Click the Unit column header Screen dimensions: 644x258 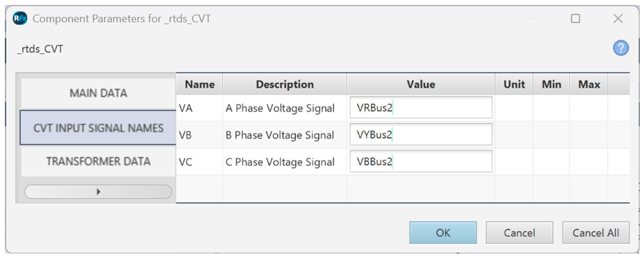pos(514,84)
